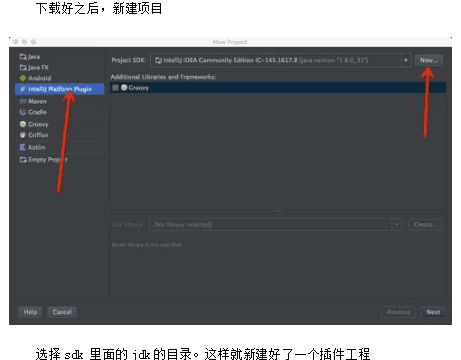Click the library not specified error text
The width and height of the screenshot is (461, 360).
(147, 245)
